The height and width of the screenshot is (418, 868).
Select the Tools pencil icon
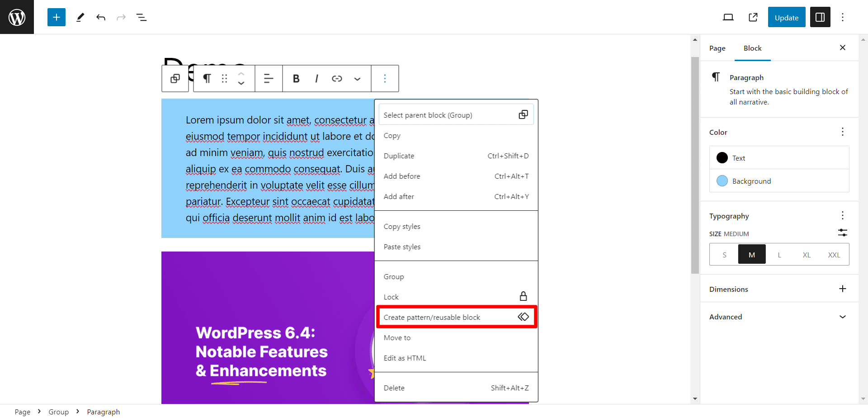pyautogui.click(x=80, y=17)
